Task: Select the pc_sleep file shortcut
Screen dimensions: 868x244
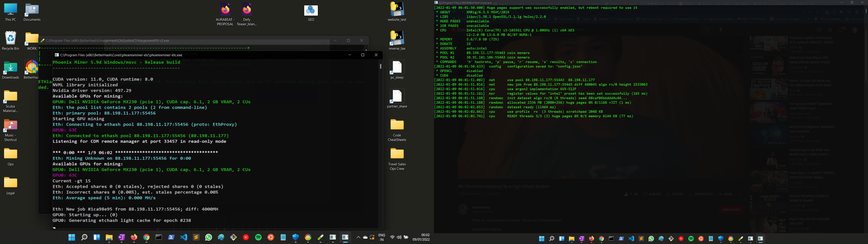Action: tap(397, 70)
